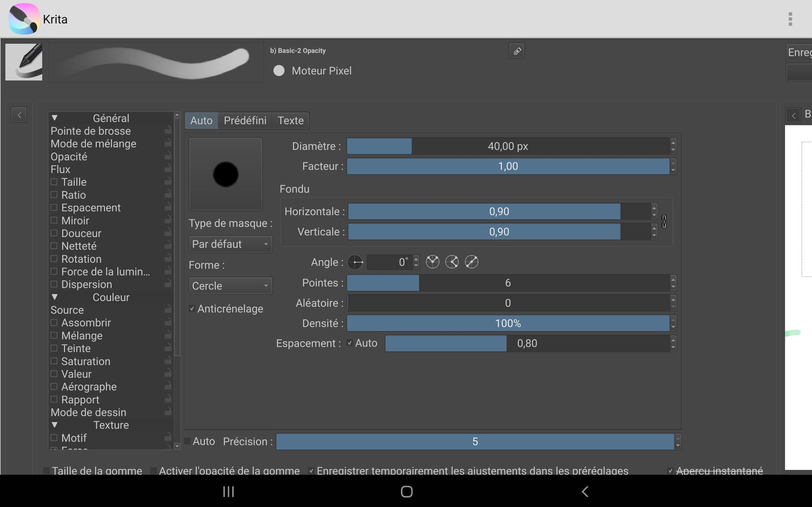Switch to the Texte tab

pyautogui.click(x=290, y=120)
